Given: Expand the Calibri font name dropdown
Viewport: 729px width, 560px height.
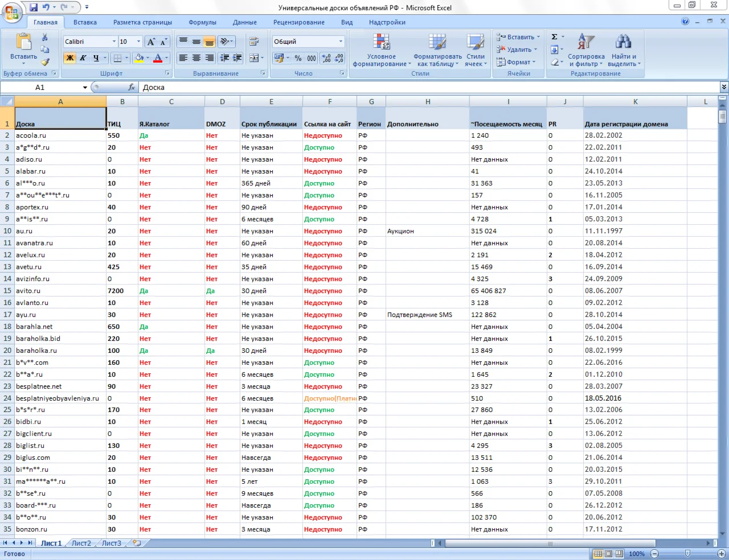Looking at the screenshot, I should pos(114,42).
